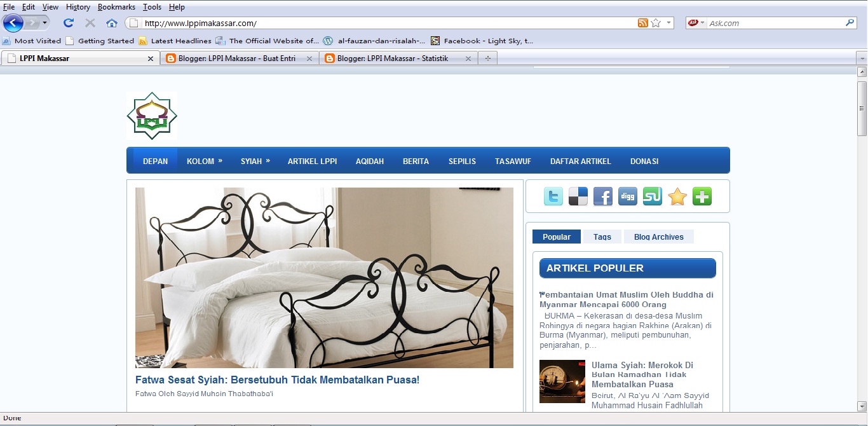Image resolution: width=868 pixels, height=426 pixels.
Task: Open a new tab with plus button
Action: coord(487,58)
